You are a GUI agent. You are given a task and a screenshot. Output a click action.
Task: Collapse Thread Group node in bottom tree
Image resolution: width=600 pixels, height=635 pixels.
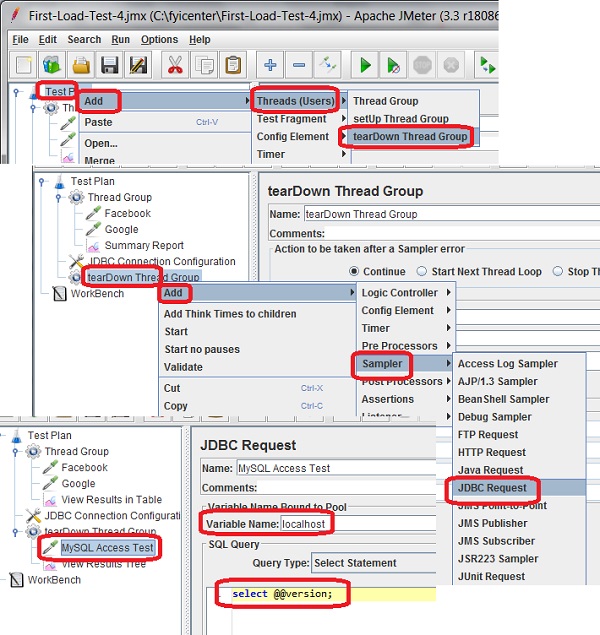[15, 452]
